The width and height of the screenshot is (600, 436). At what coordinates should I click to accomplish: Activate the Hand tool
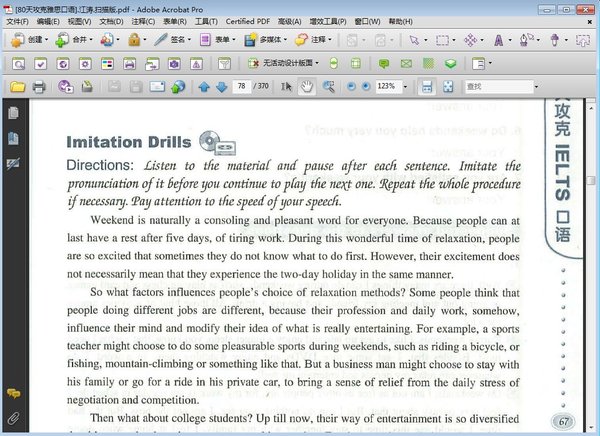307,87
